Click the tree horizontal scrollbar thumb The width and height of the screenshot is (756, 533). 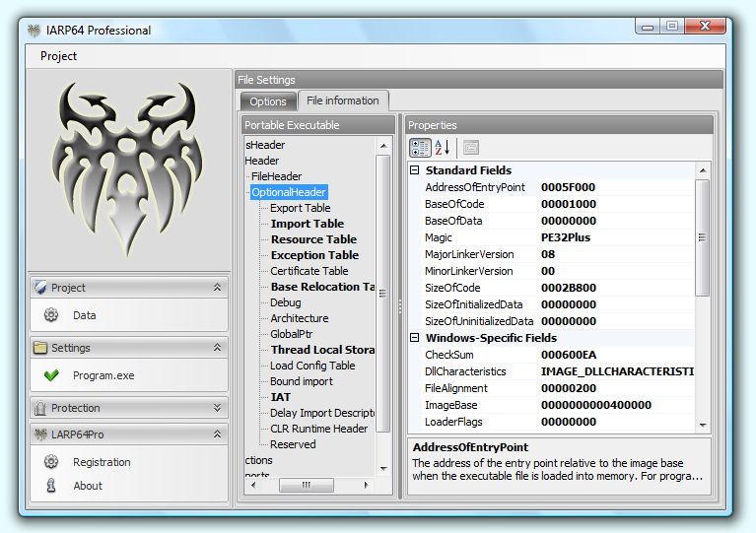(307, 485)
